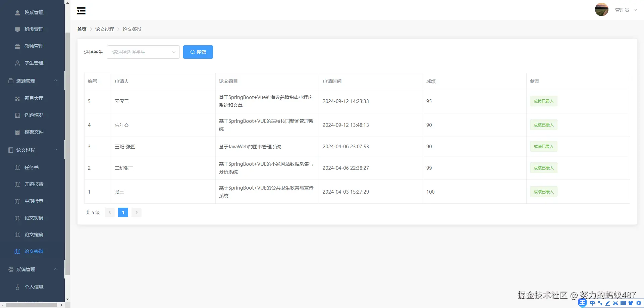Click the 搜索 search button
Image resolution: width=644 pixels, height=308 pixels.
pos(198,52)
